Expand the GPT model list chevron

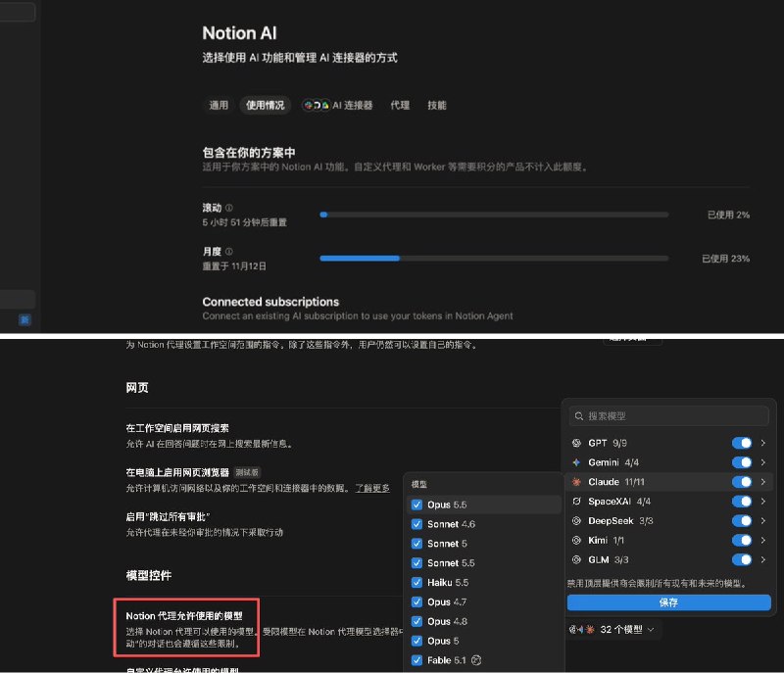point(763,443)
